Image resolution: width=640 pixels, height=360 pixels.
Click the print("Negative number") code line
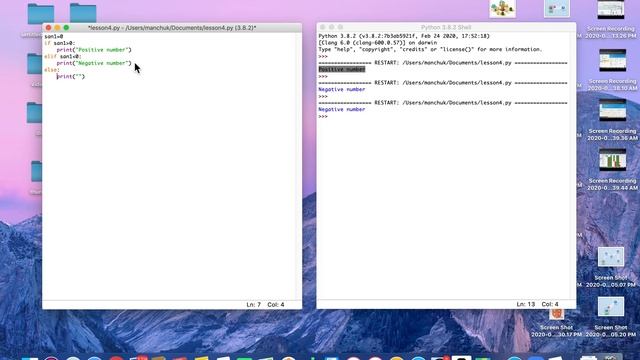[94, 63]
